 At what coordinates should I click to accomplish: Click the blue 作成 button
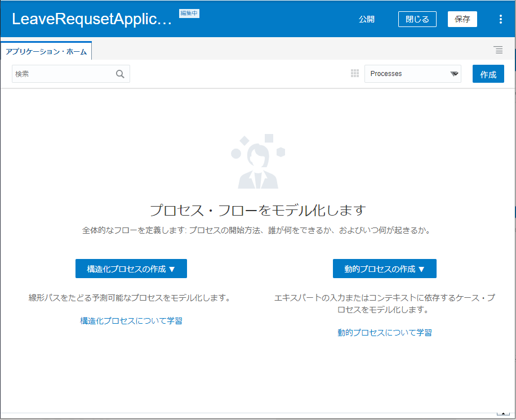pos(488,74)
